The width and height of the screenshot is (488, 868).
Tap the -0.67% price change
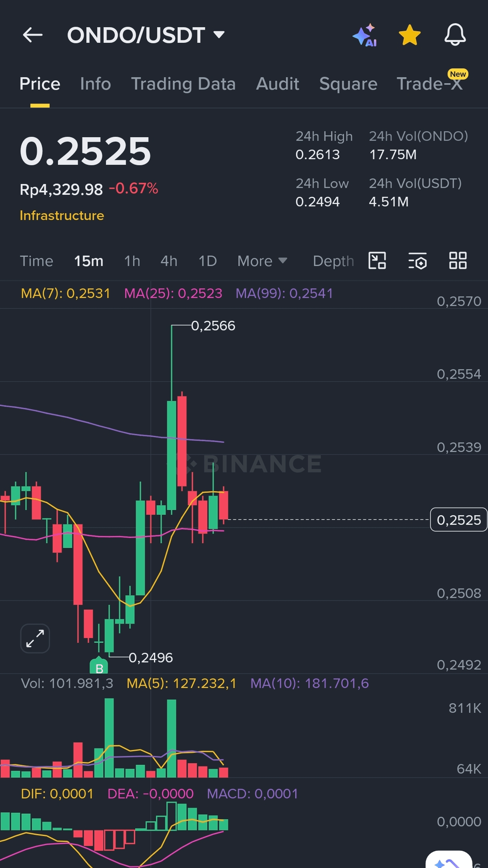(x=134, y=188)
